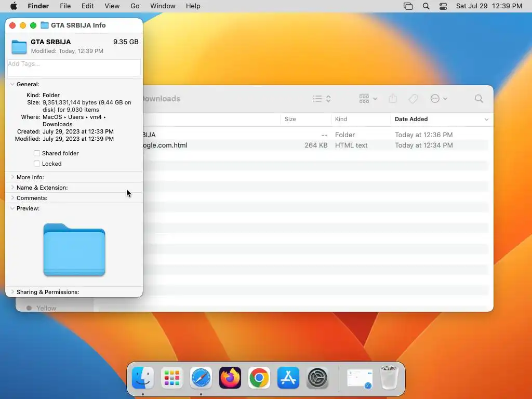Enable the Locked checkbox
This screenshot has width=532, height=399.
click(37, 164)
